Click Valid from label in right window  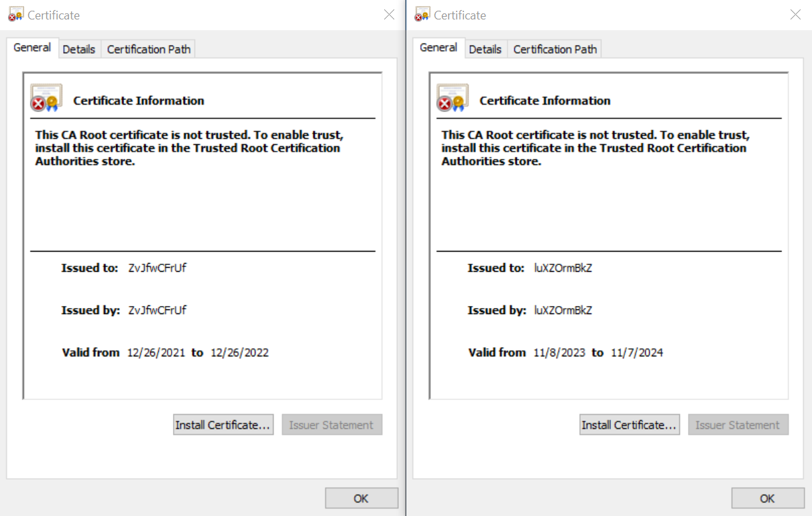click(x=497, y=352)
